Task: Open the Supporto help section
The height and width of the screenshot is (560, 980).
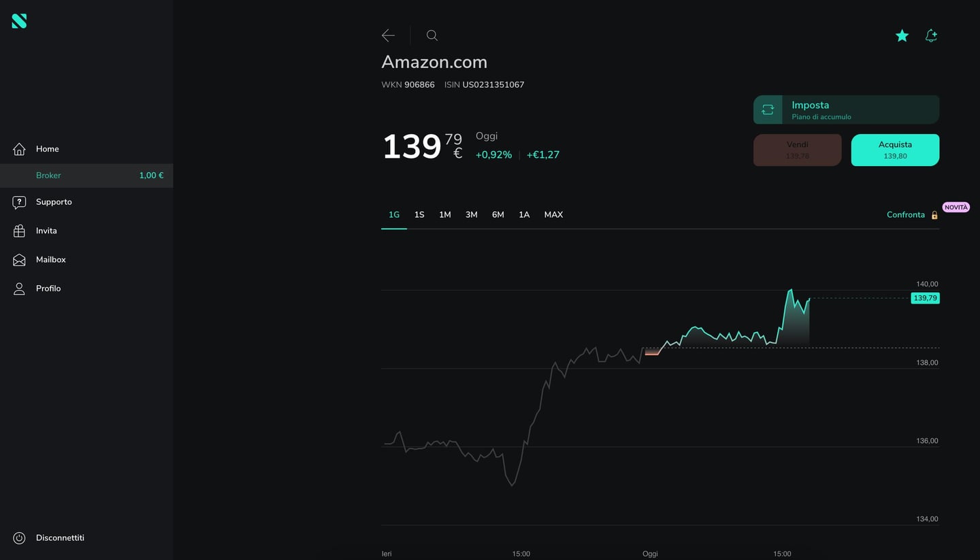Action: (x=54, y=201)
